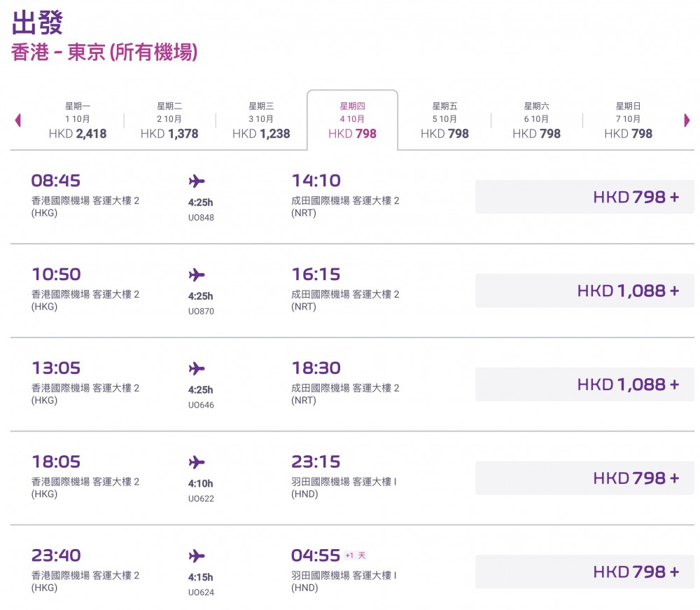
Task: Pick the Saturday 6 Oct date tab
Action: coord(536,120)
